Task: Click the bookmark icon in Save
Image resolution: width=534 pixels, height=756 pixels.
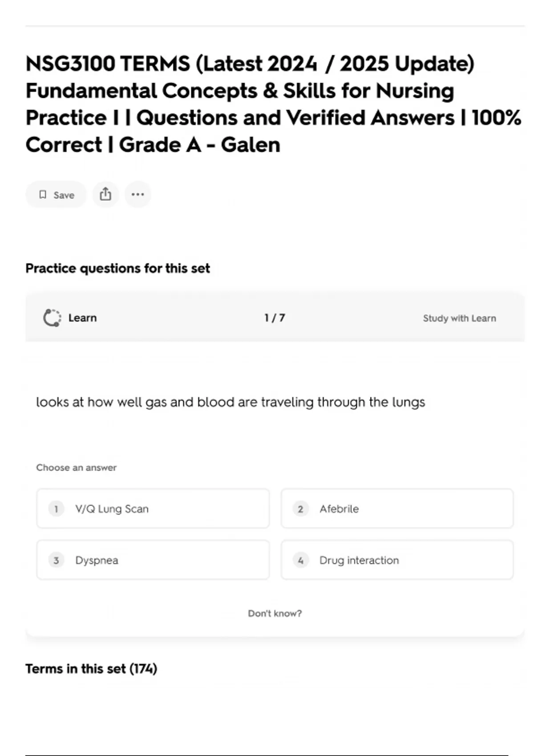Action: (43, 195)
